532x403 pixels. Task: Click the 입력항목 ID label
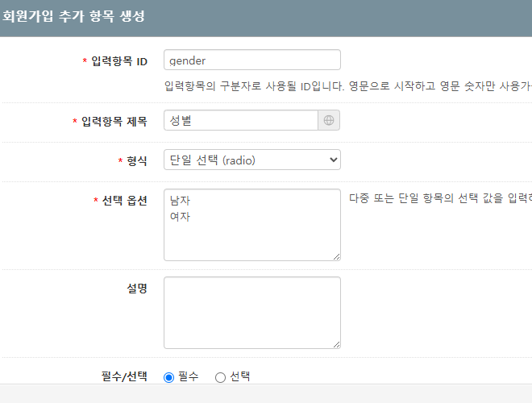[119, 61]
